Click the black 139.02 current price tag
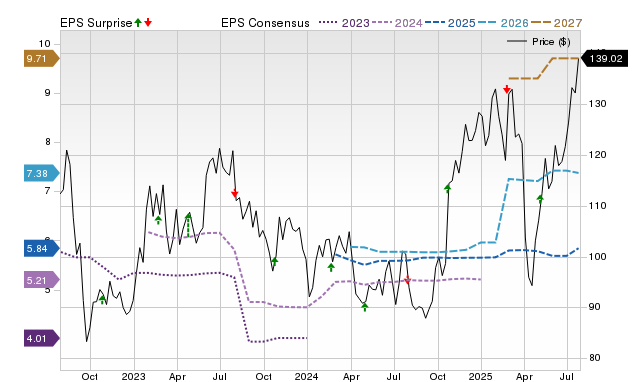The height and width of the screenshot is (382, 640). point(604,59)
